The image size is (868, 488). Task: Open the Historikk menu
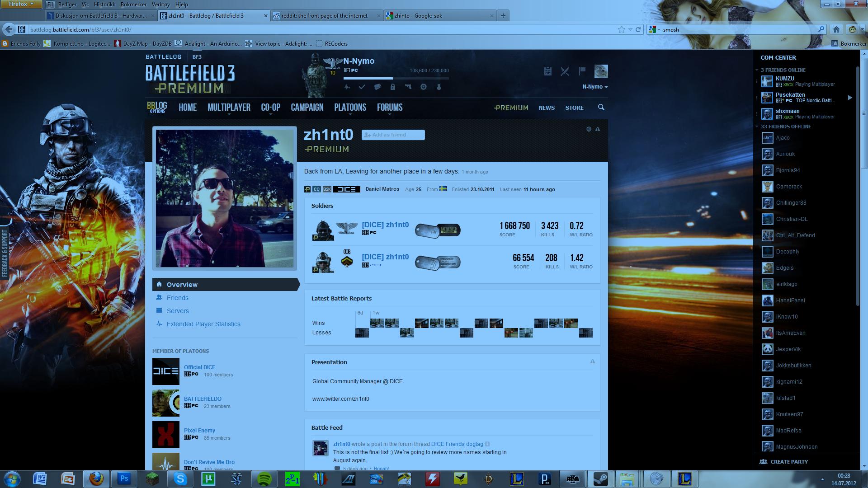click(x=104, y=4)
